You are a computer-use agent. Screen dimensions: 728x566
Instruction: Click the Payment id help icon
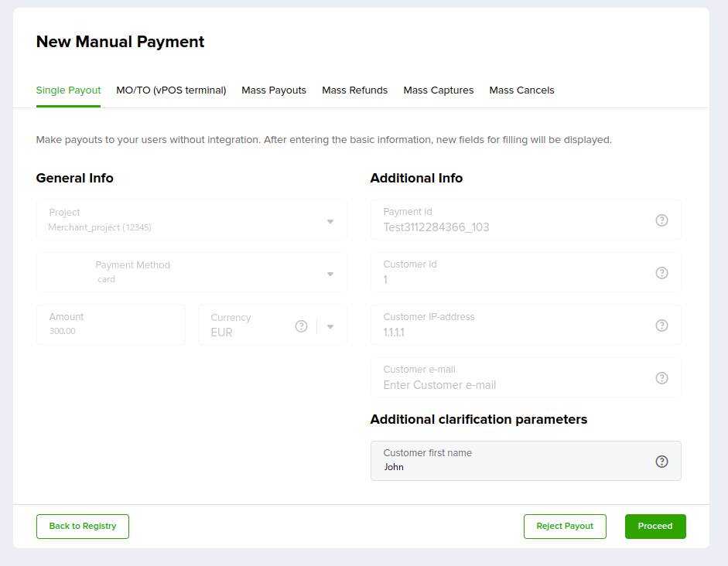pos(661,220)
